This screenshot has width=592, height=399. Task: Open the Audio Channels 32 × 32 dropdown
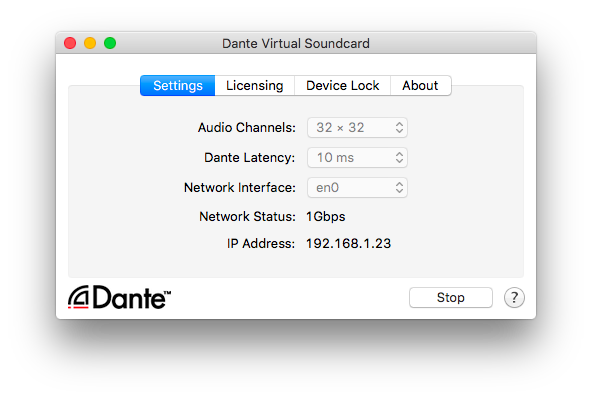357,128
